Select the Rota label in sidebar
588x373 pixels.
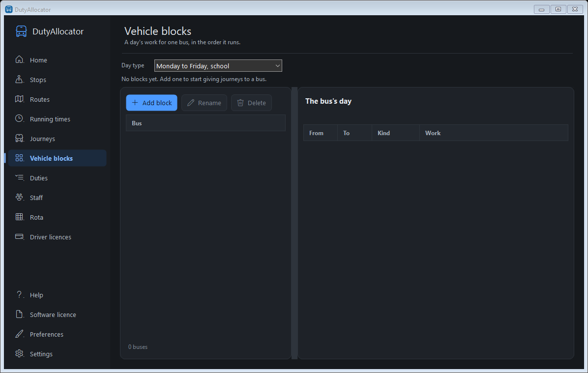tap(36, 217)
